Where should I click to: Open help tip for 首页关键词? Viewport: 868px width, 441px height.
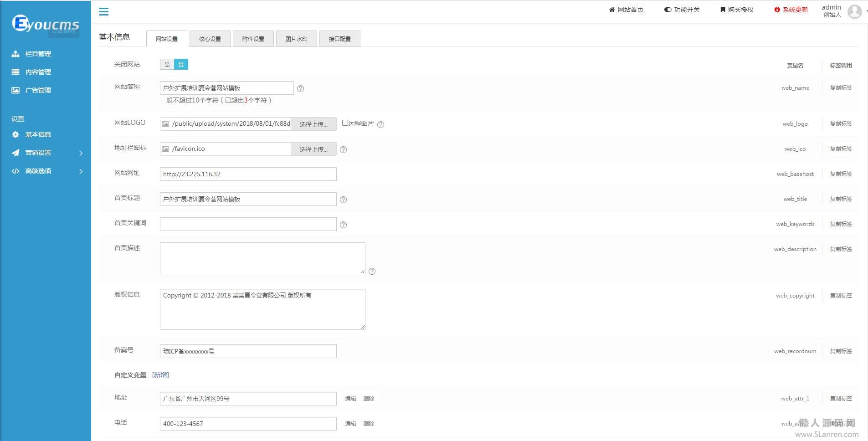click(x=344, y=225)
